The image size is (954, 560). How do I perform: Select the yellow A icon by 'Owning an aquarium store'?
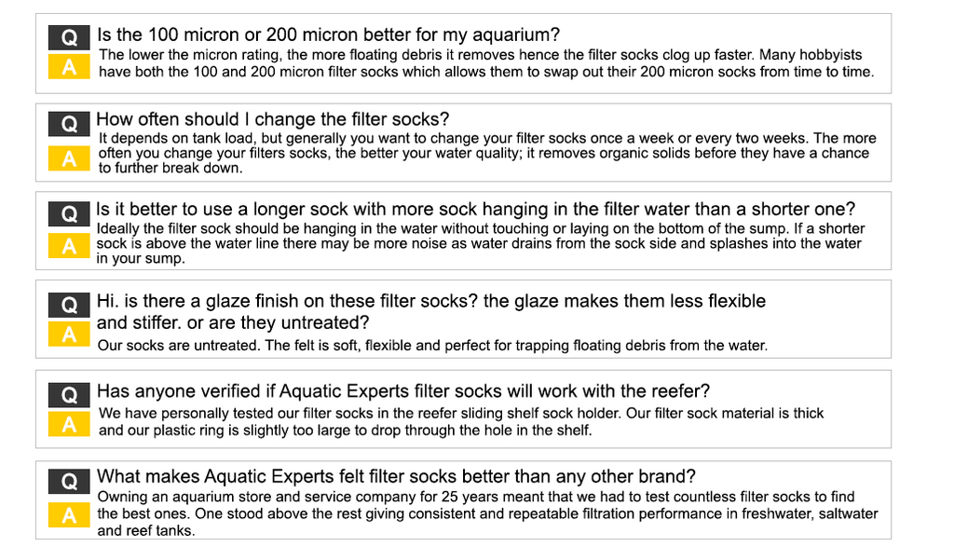(69, 515)
